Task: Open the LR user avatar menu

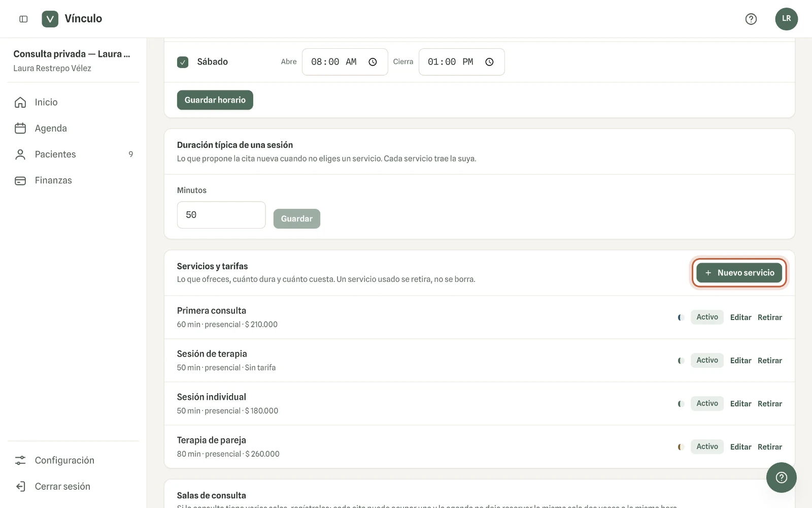Action: (x=786, y=19)
